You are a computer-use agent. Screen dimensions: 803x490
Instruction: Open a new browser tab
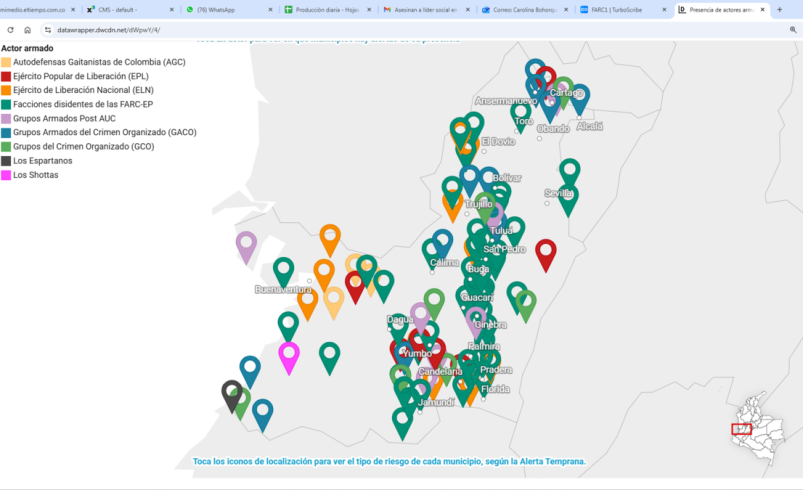779,9
